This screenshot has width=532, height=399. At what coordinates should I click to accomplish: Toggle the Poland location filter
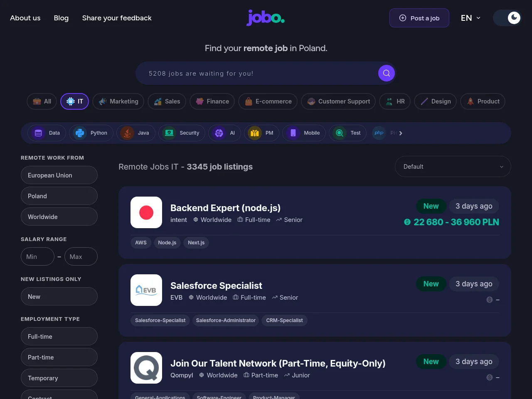59,196
